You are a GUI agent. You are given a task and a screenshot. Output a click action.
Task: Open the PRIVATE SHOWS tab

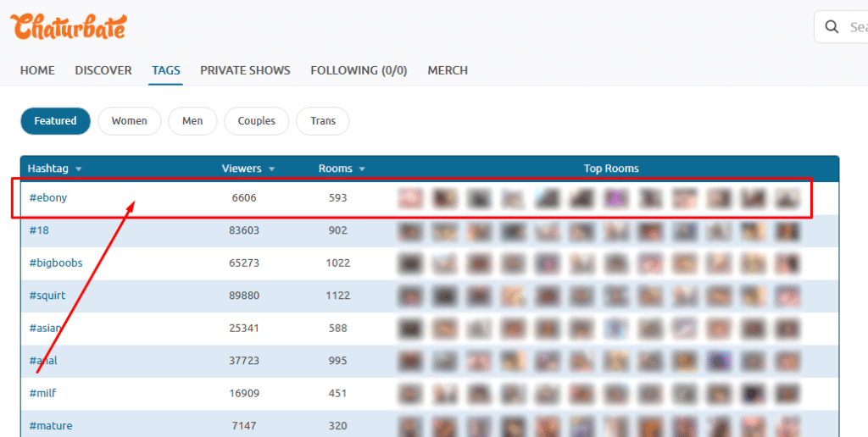pyautogui.click(x=245, y=70)
